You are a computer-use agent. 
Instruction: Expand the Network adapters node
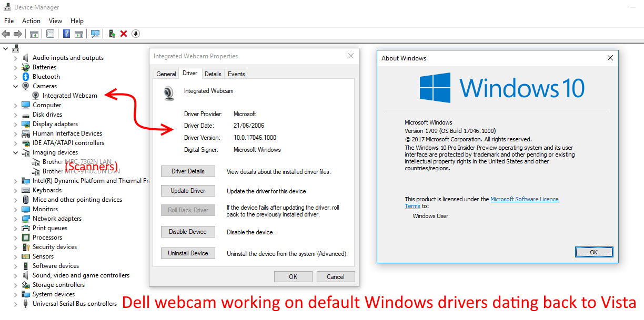click(x=15, y=219)
